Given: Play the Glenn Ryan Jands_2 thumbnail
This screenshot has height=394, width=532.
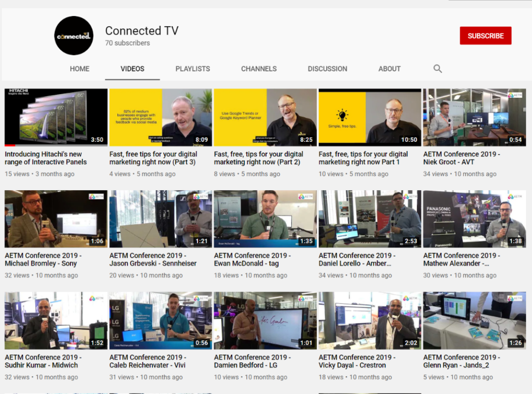Looking at the screenshot, I should [474, 321].
